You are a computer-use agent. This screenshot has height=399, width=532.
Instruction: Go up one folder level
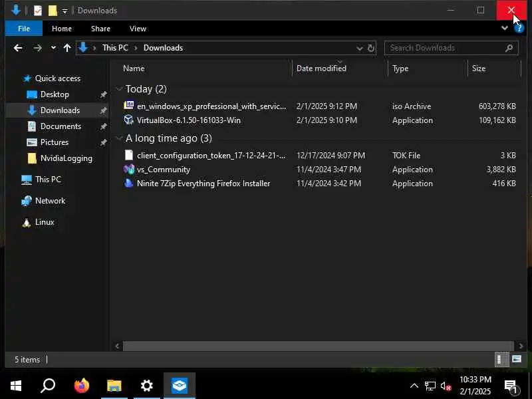(x=67, y=48)
